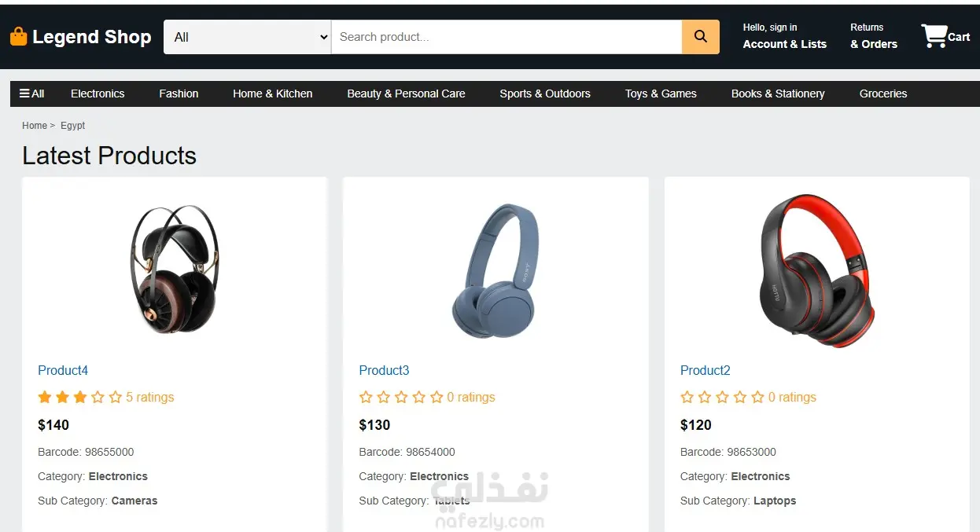Open the shopping cart icon

click(934, 36)
